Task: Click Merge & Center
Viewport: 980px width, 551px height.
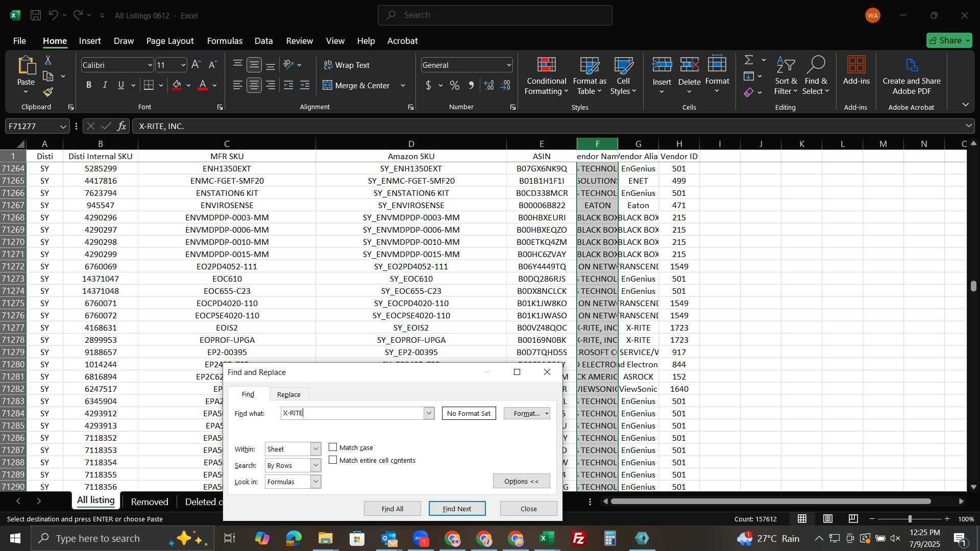Action: tap(356, 86)
